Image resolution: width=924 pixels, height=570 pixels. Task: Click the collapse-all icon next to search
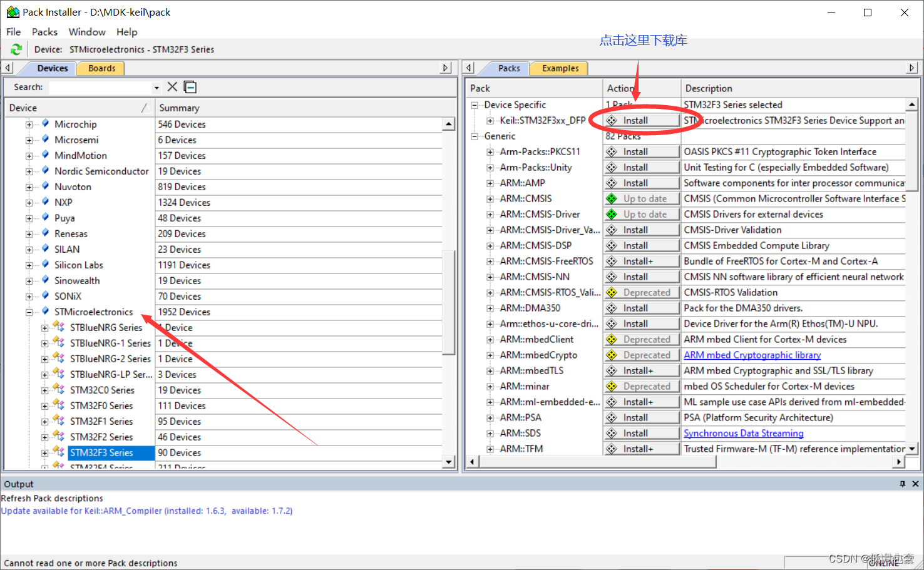[x=190, y=87]
